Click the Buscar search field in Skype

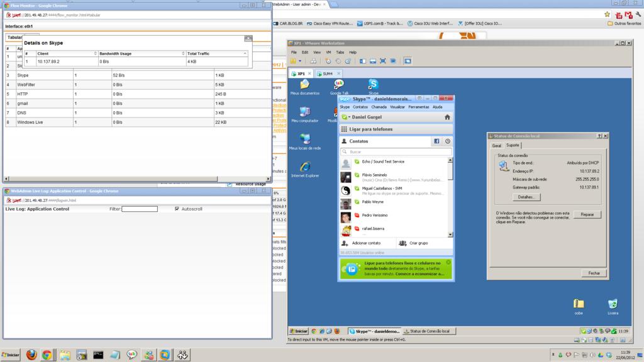[396, 152]
